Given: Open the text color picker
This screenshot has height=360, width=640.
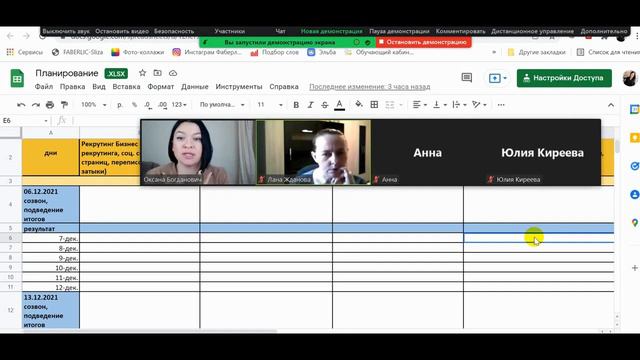Looking at the screenshot, I should click(x=339, y=105).
